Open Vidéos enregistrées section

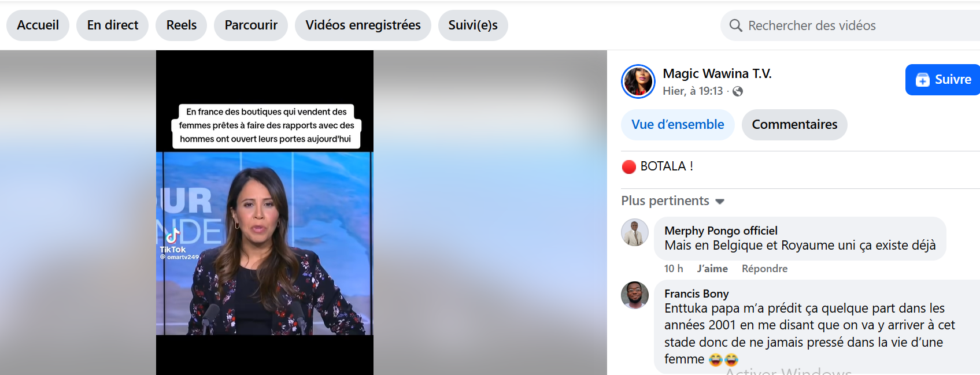(363, 25)
